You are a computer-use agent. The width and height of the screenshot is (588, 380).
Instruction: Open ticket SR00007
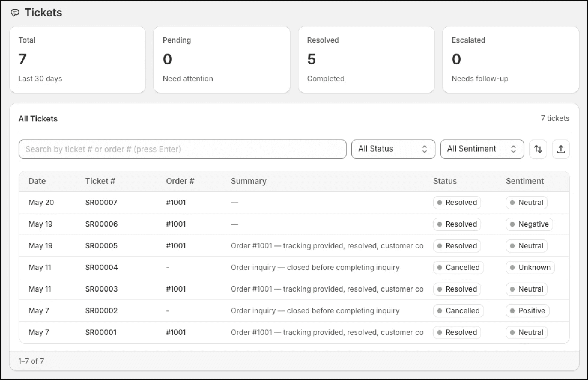(x=101, y=203)
